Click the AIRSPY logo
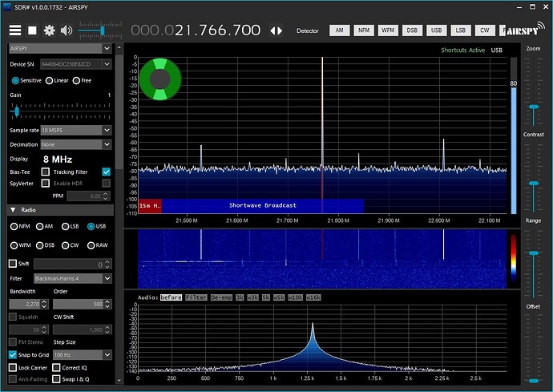Screen dimensions: 553x392 521,30
